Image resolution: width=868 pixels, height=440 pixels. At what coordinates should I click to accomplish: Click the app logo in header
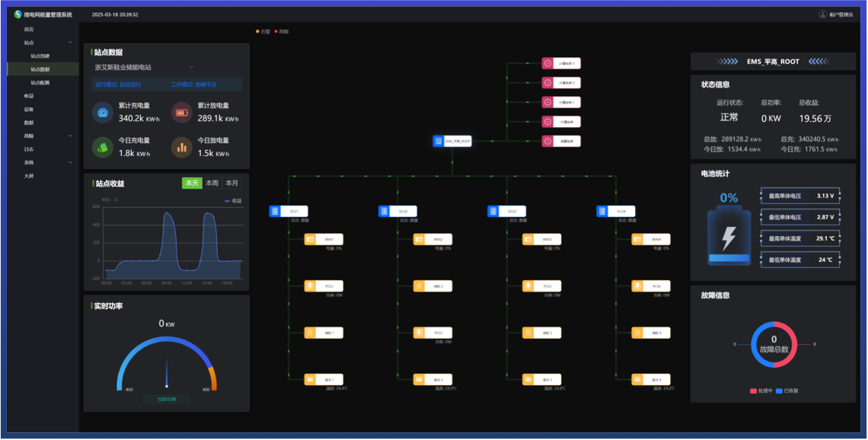(x=18, y=14)
